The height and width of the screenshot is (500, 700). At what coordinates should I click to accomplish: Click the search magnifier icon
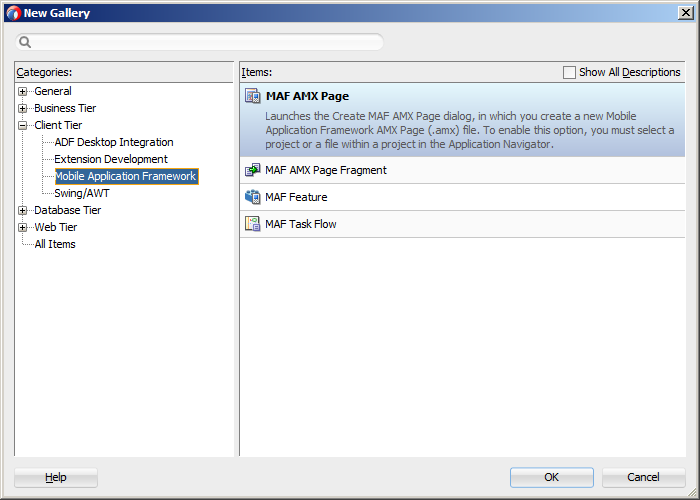pyautogui.click(x=25, y=42)
